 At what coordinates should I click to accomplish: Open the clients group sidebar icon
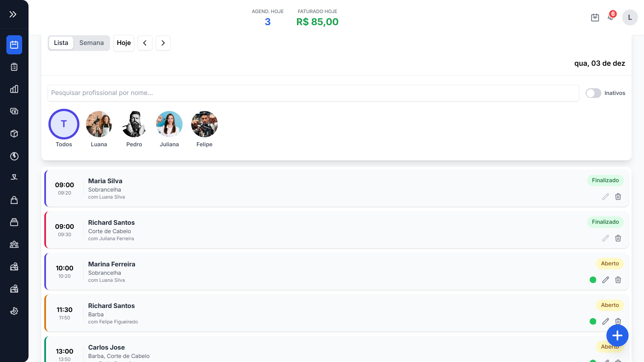pos(14,245)
